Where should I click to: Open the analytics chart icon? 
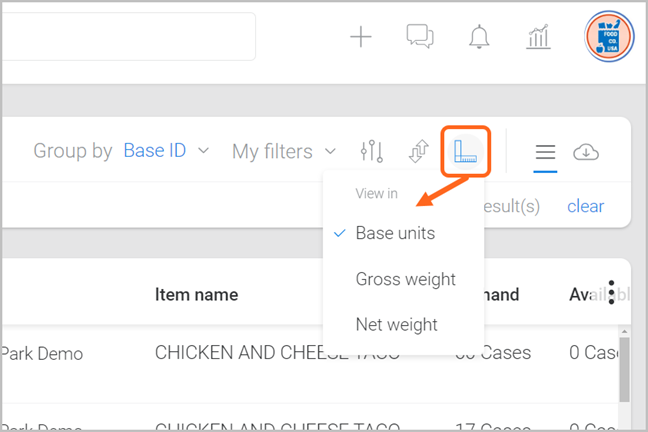(538, 38)
